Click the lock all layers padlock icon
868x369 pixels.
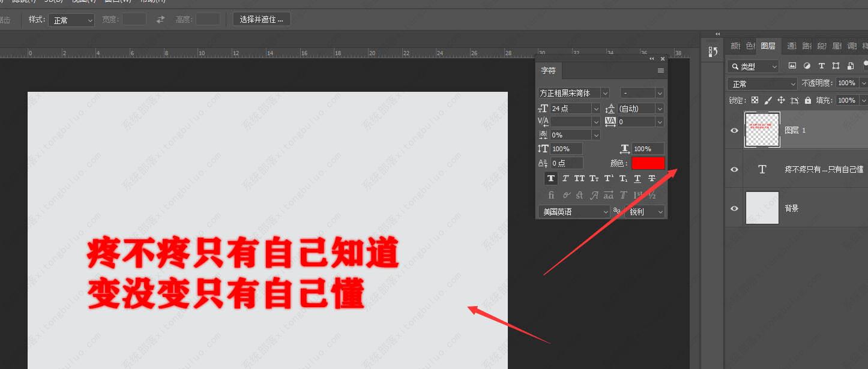pyautogui.click(x=808, y=100)
